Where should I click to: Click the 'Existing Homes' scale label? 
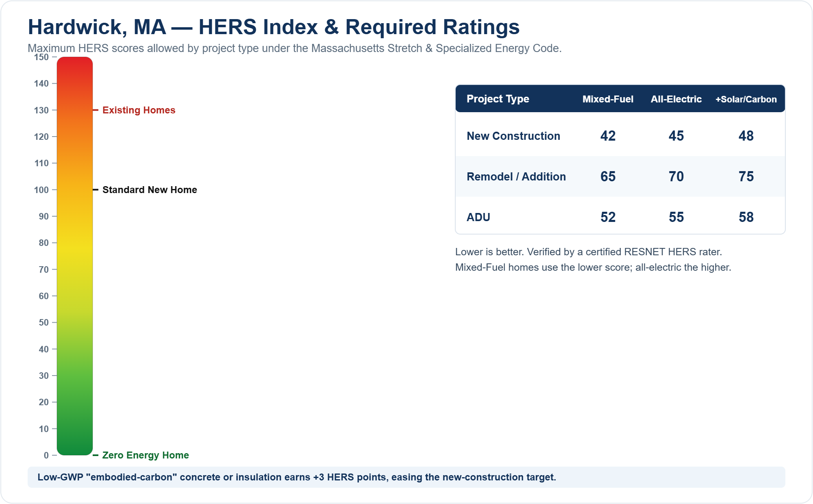coord(139,110)
